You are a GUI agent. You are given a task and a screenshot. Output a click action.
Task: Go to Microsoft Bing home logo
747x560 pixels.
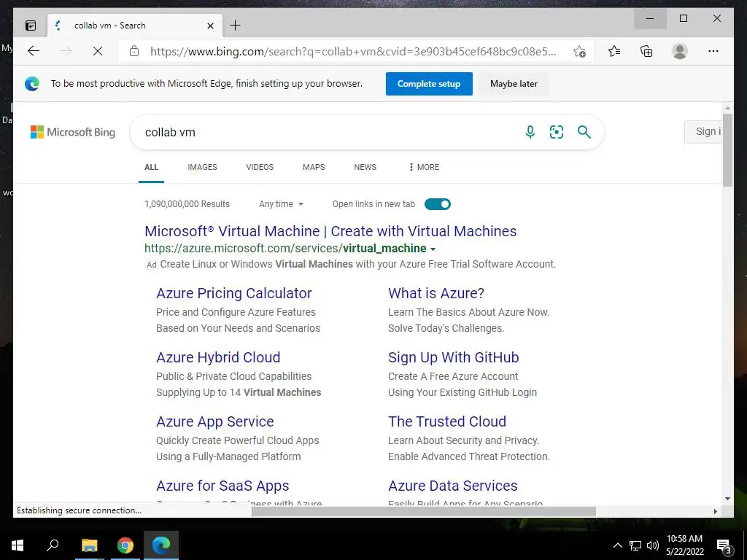73,132
